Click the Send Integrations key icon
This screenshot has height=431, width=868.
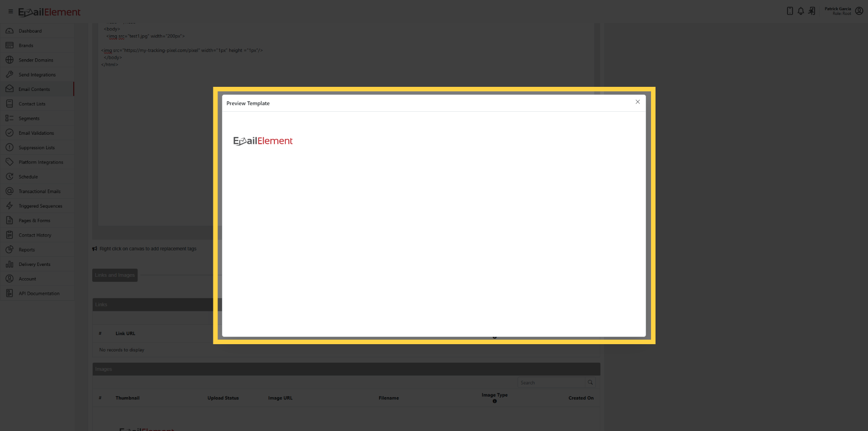click(x=9, y=75)
